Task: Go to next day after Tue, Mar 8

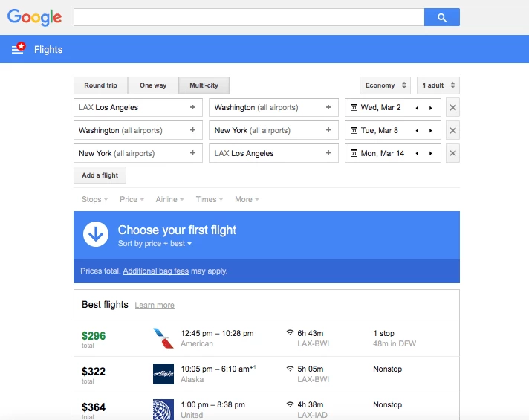Action: click(430, 131)
